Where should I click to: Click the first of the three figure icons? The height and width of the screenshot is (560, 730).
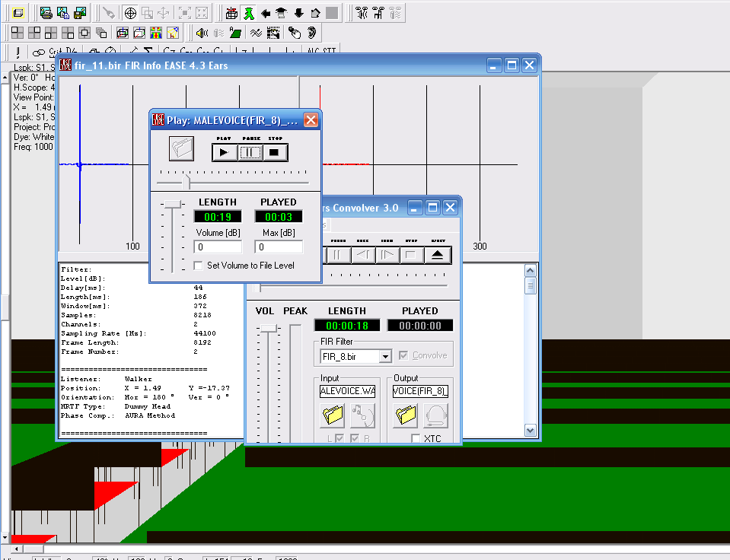(x=362, y=13)
